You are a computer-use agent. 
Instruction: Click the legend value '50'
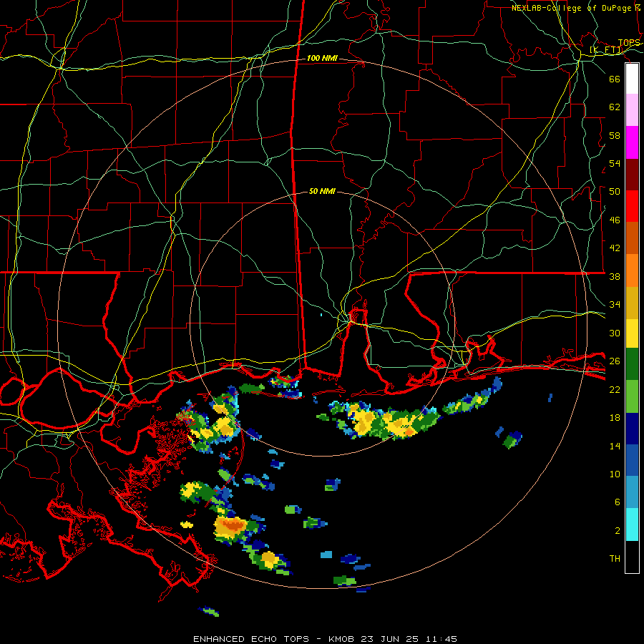point(615,191)
